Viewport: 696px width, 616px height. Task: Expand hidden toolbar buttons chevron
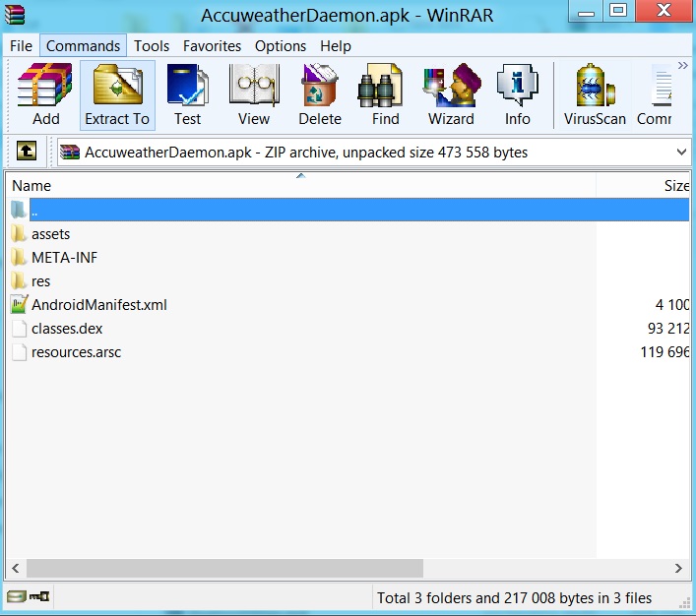(682, 66)
